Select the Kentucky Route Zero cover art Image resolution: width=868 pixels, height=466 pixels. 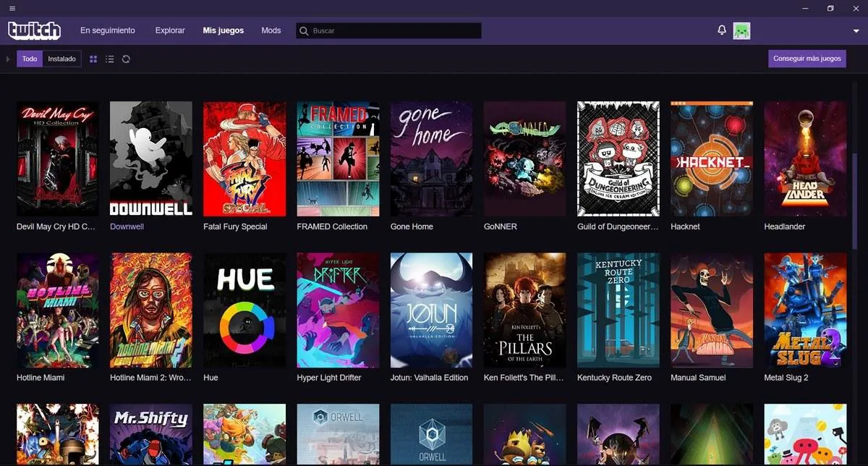(x=618, y=310)
